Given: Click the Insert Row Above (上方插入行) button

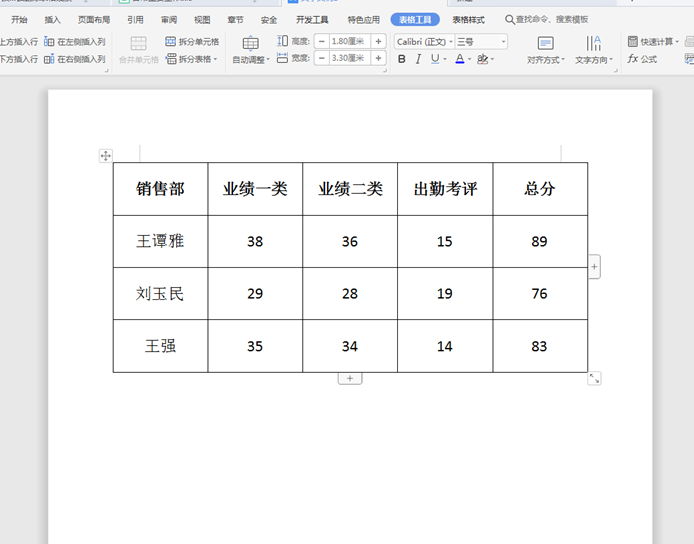Looking at the screenshot, I should [19, 42].
